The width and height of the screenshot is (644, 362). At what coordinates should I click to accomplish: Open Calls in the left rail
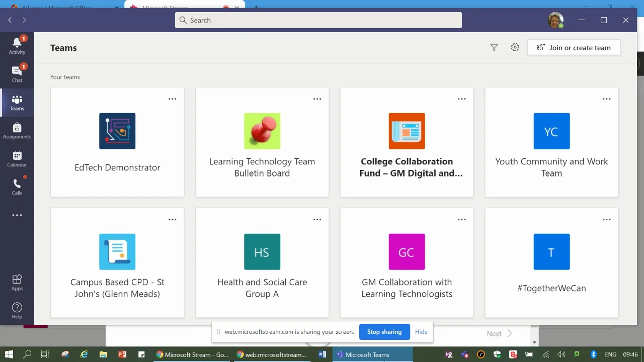click(17, 187)
